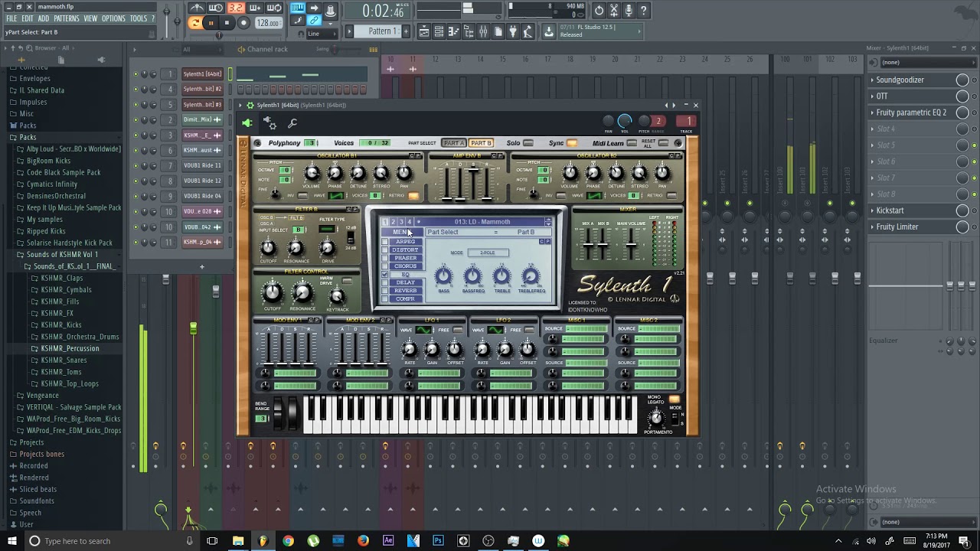Open the FILE menu

(11, 18)
